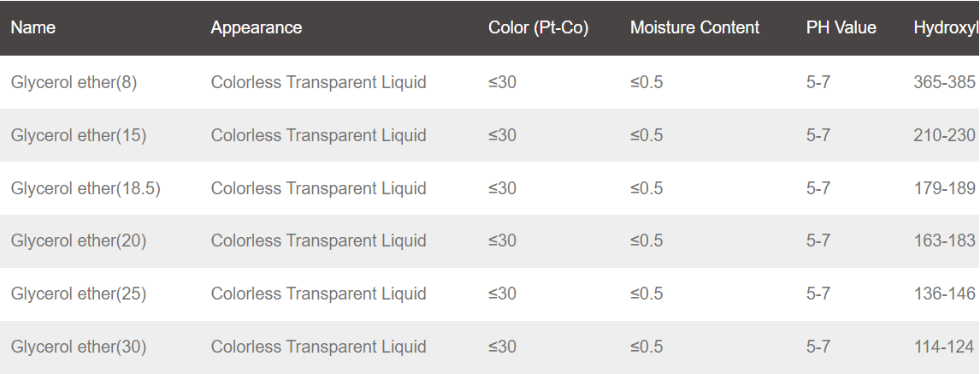
Task: Click the Name column header
Action: (33, 27)
